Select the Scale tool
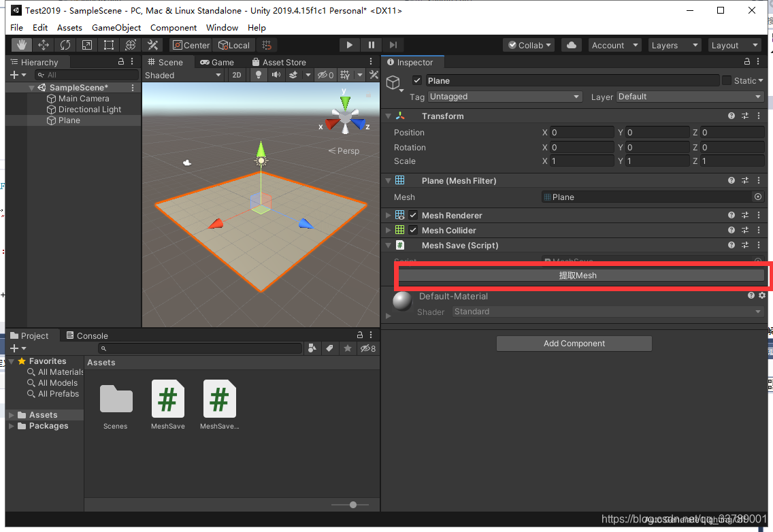Image resolution: width=773 pixels, height=532 pixels. [x=86, y=44]
